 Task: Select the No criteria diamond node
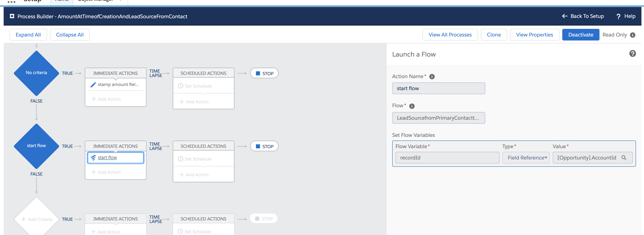(x=36, y=73)
